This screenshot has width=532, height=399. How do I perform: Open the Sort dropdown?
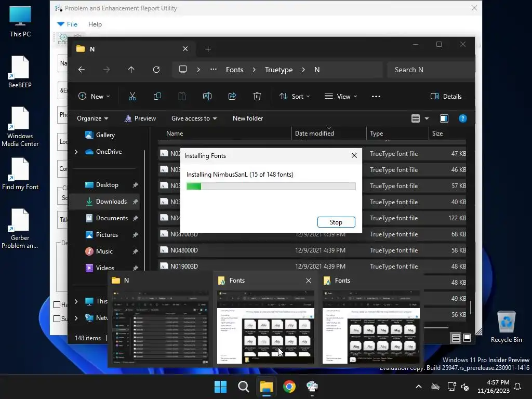coord(295,96)
